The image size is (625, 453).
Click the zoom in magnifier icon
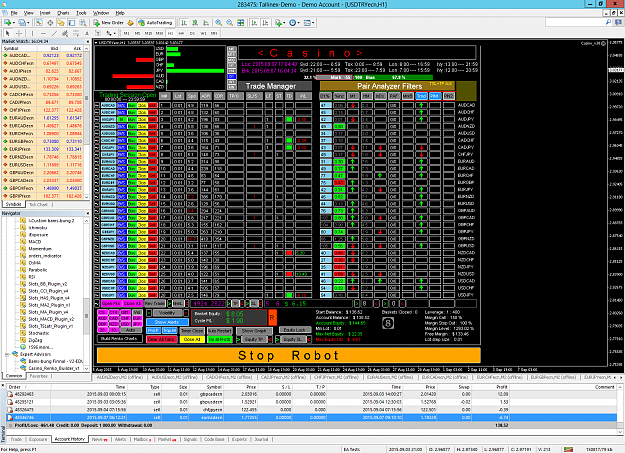pos(219,23)
